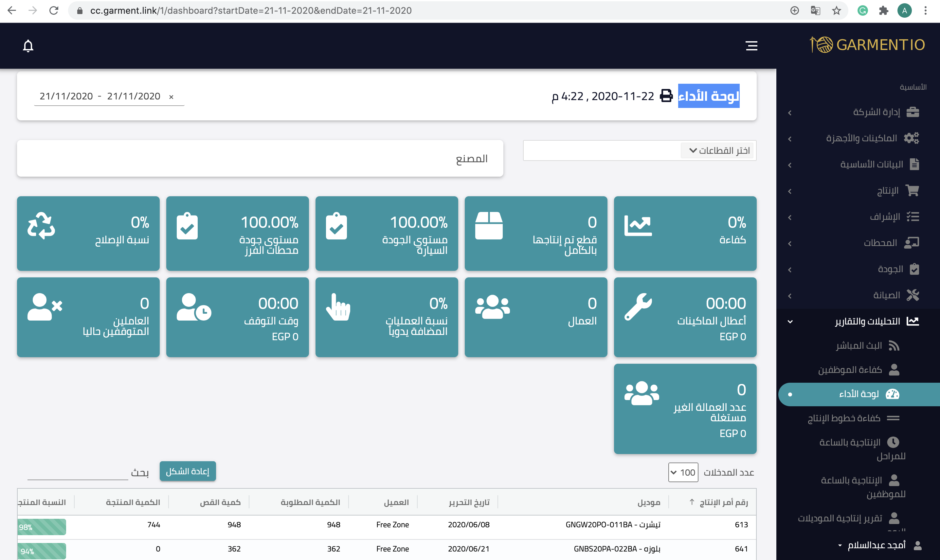Click the shopping cart icon for الإنتاج
940x560 pixels.
coord(912,191)
